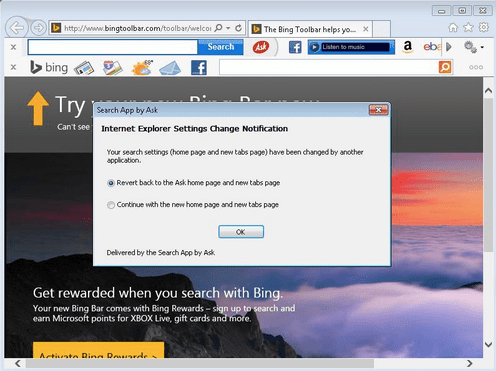Open the News icon on the Bing Bar
Image resolution: width=496 pixels, height=371 pixels.
pos(84,68)
